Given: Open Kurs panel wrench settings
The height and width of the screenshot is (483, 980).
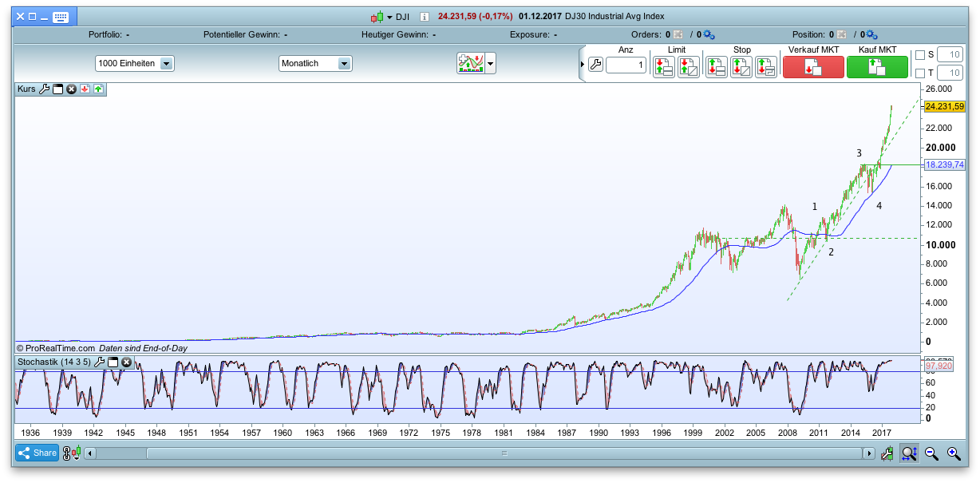Looking at the screenshot, I should [x=45, y=89].
